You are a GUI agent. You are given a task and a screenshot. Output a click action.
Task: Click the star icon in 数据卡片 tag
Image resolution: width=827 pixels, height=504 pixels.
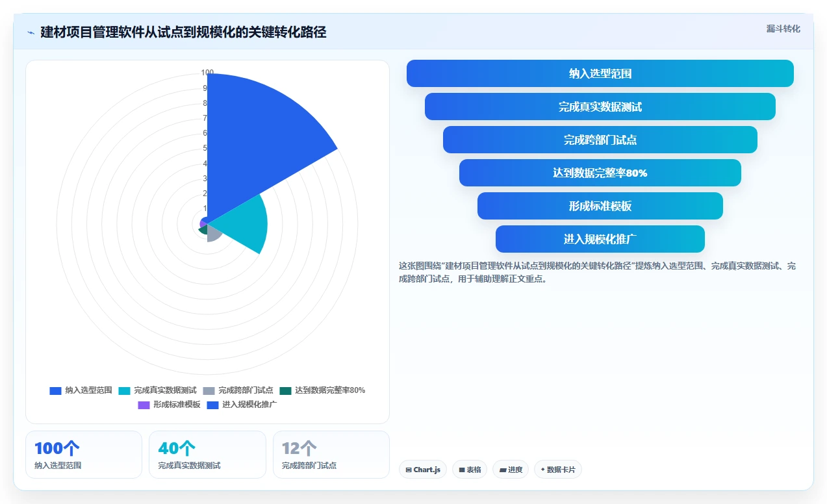pos(542,469)
